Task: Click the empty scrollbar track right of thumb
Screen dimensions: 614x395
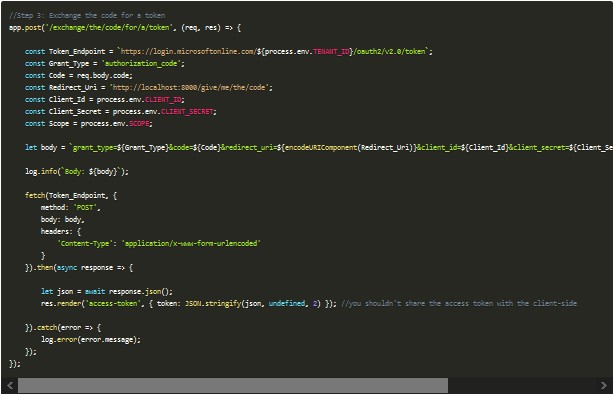Action: tap(522, 386)
